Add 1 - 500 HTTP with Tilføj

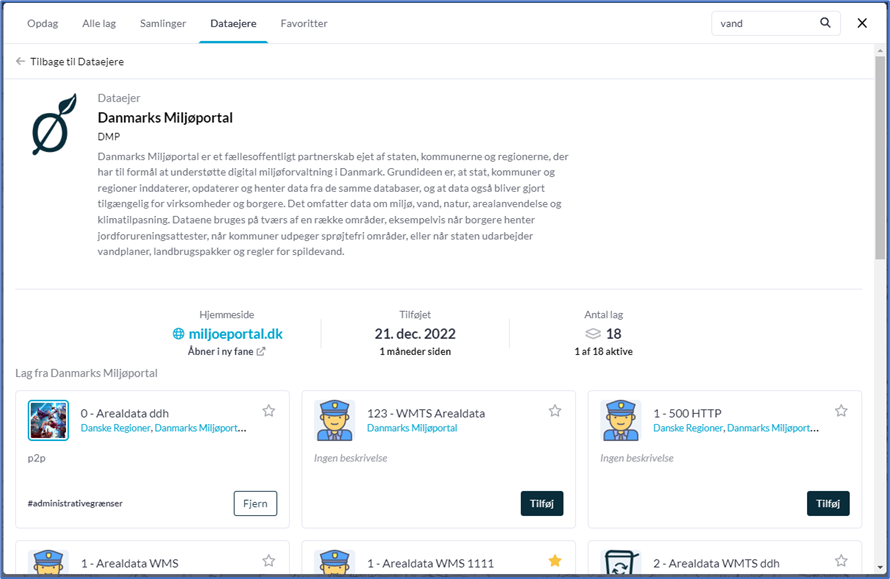(828, 504)
